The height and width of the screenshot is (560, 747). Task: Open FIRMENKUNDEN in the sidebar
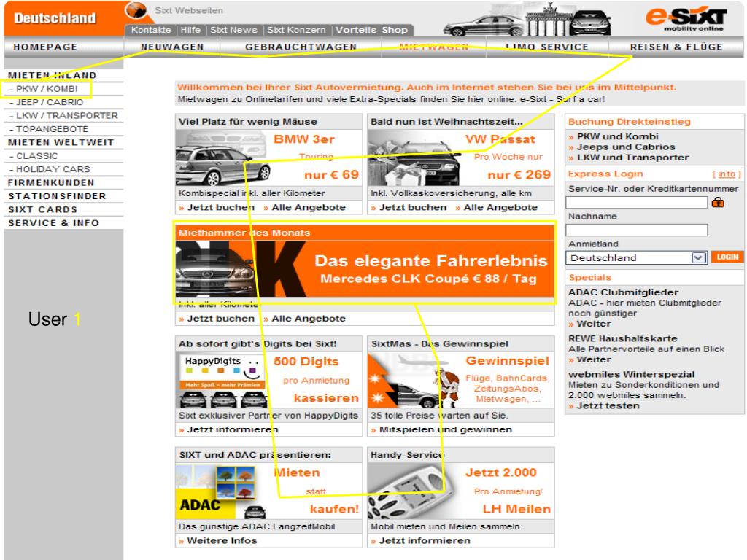(51, 183)
